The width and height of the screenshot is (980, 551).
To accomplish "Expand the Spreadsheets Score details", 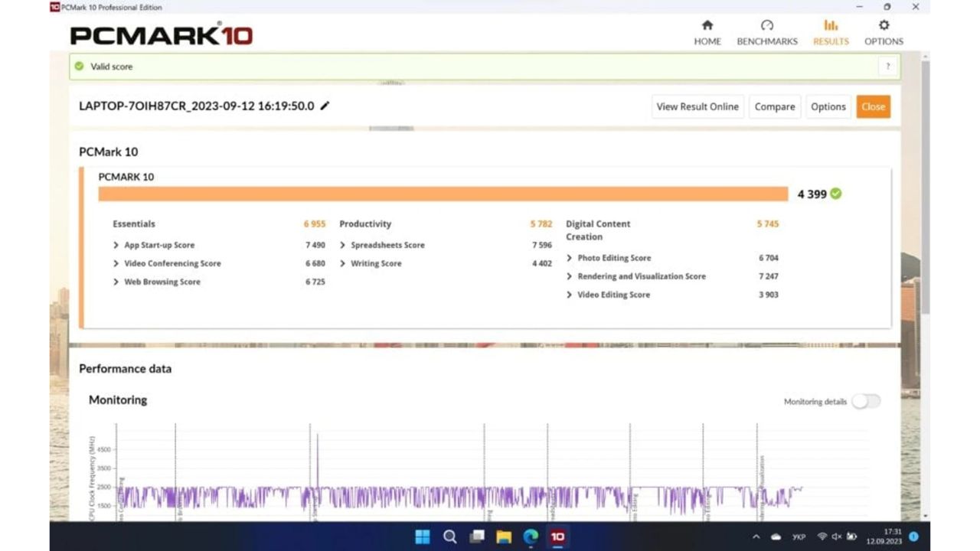I will click(343, 246).
